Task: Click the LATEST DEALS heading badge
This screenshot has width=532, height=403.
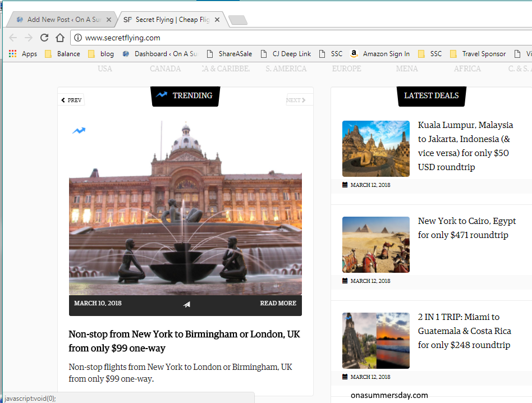Action: tap(431, 96)
